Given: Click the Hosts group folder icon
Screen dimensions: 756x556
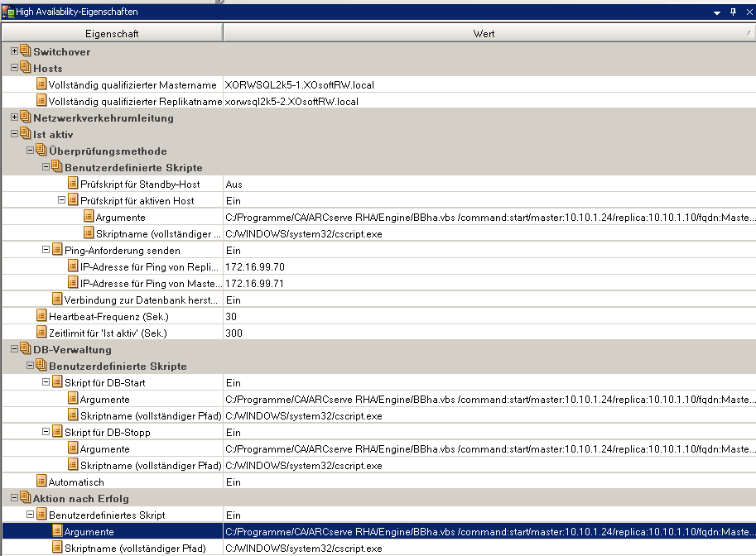Looking at the screenshot, I should tap(25, 68).
